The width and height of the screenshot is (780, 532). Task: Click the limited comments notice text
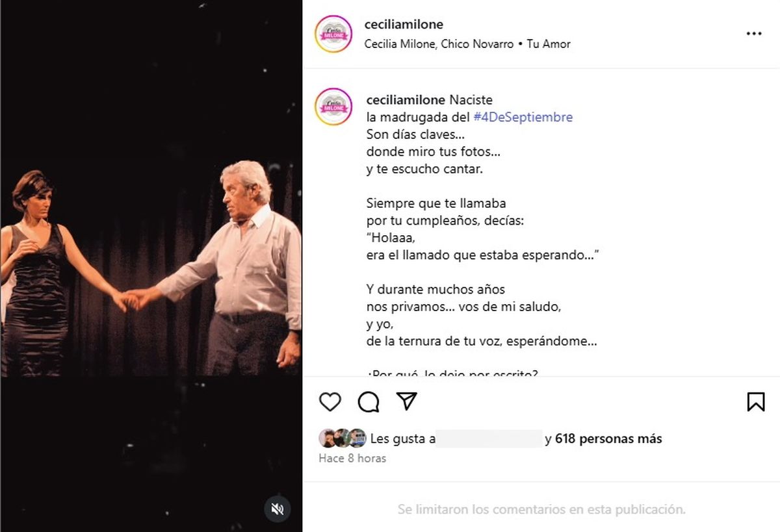[541, 509]
